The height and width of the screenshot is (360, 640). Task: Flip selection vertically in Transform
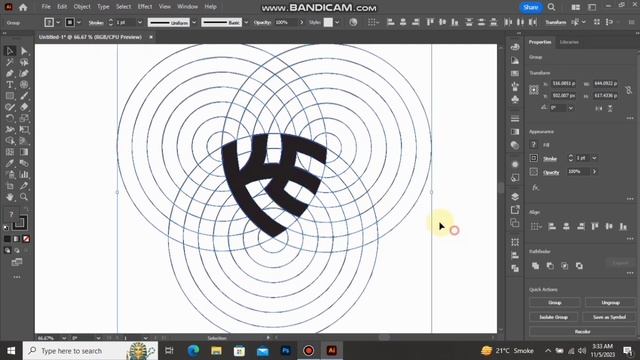610,108
